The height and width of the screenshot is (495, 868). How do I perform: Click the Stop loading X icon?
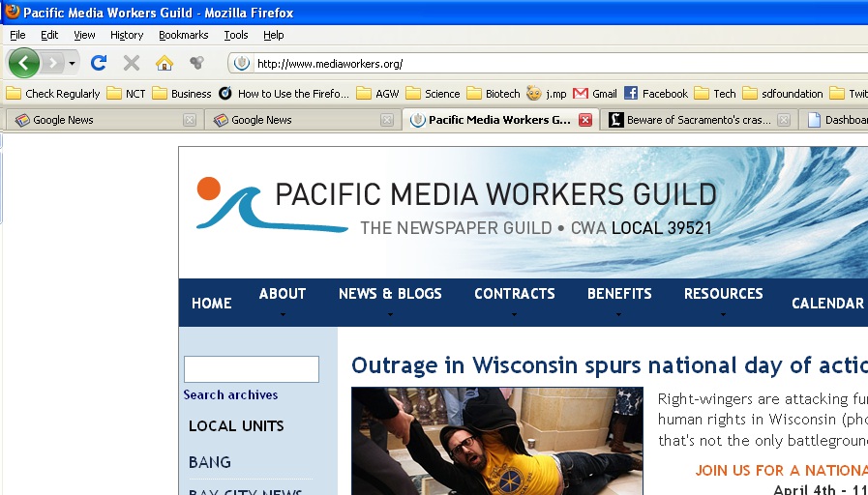tap(131, 63)
